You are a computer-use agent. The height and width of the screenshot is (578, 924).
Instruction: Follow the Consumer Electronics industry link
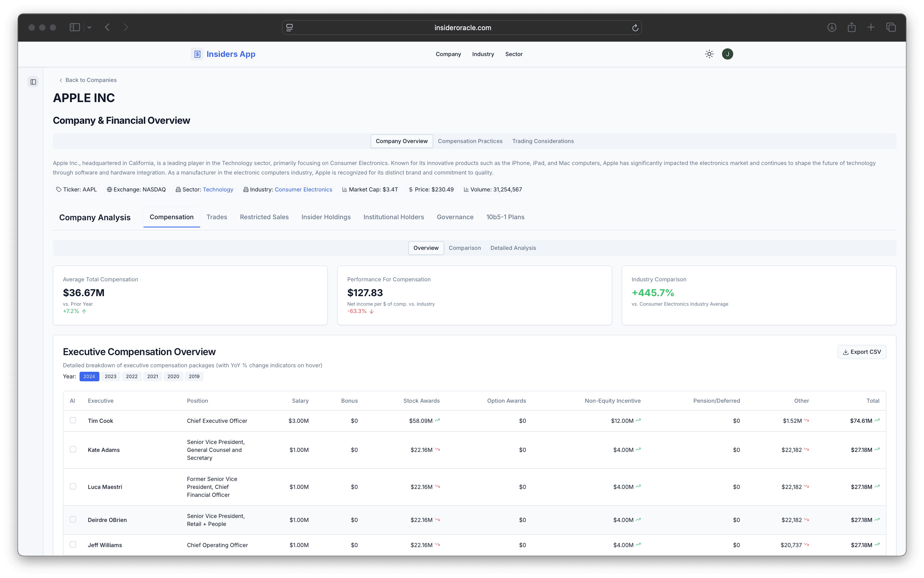point(303,189)
